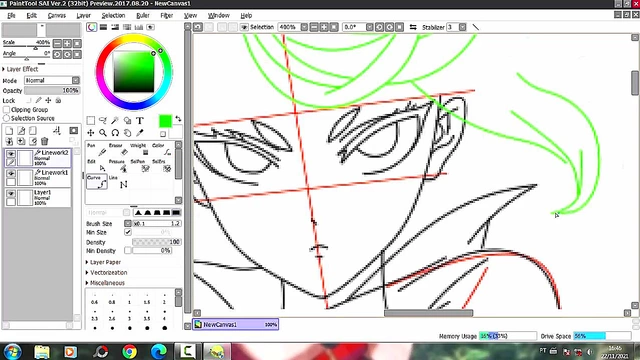This screenshot has height=360, width=640.
Task: Create a new normal layer
Action: (9, 131)
